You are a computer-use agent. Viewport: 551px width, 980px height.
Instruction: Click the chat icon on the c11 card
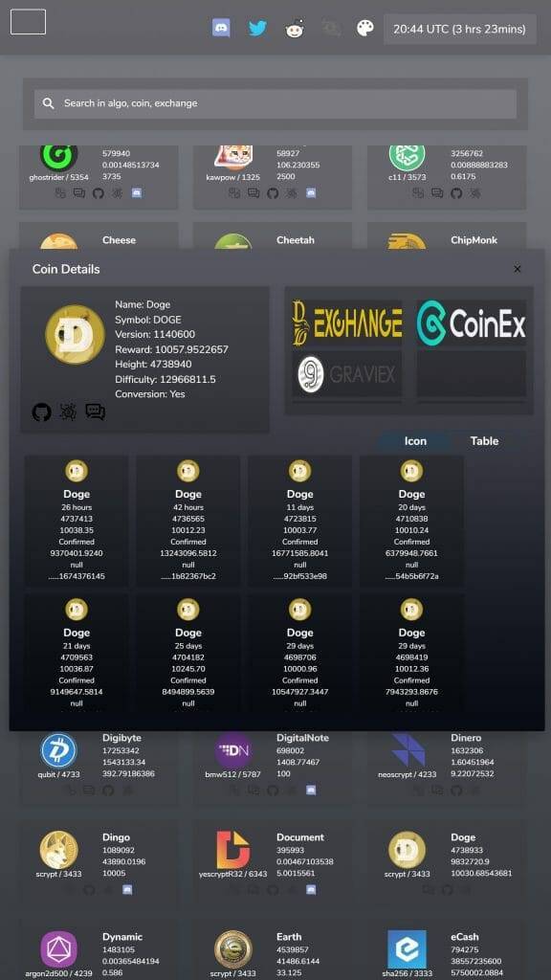(x=437, y=193)
